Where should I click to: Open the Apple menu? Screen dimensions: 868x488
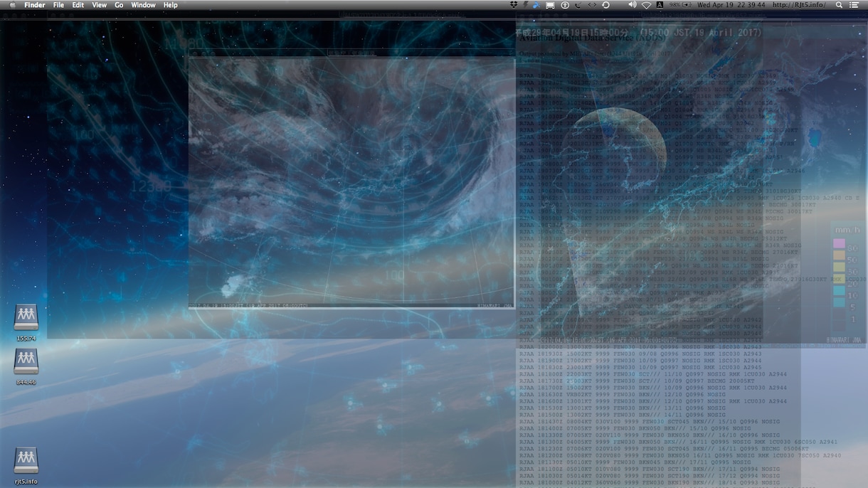coord(11,5)
